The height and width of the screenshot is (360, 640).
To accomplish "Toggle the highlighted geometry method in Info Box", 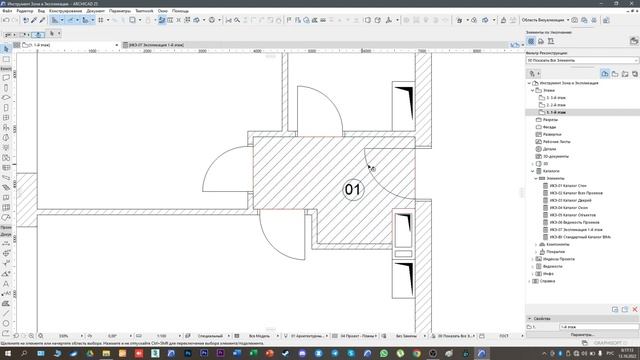I will click(x=38, y=35).
